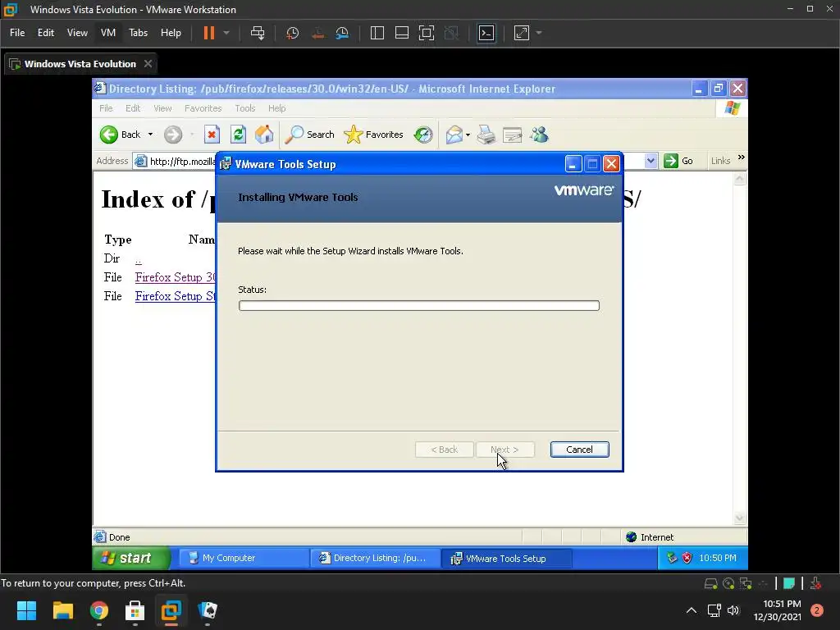
Task: Open the VMware Help menu
Action: click(x=171, y=33)
